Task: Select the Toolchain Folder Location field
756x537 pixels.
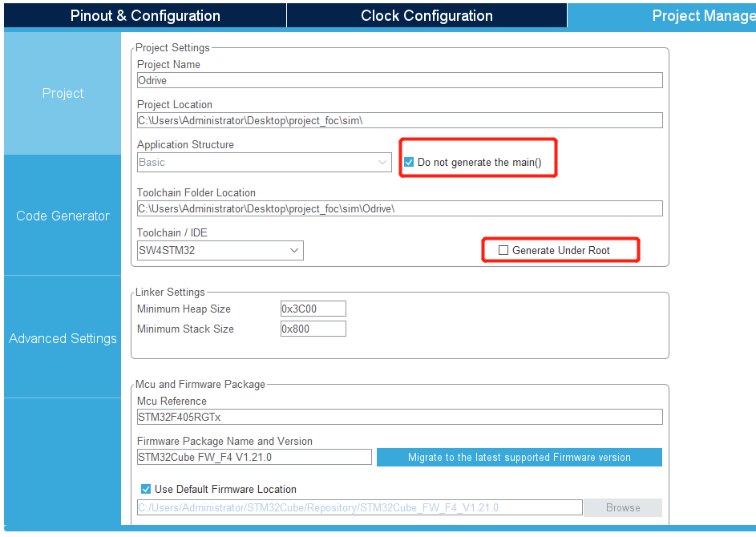Action: pyautogui.click(x=398, y=208)
